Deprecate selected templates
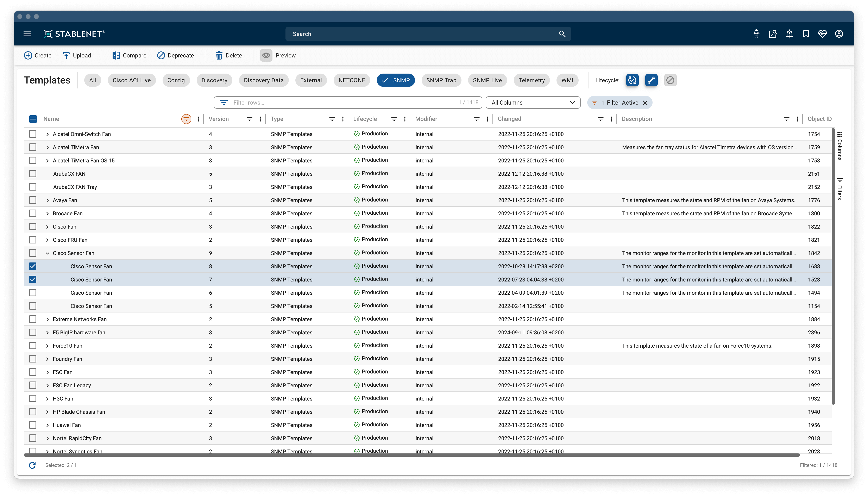The width and height of the screenshot is (868, 496). tap(175, 56)
